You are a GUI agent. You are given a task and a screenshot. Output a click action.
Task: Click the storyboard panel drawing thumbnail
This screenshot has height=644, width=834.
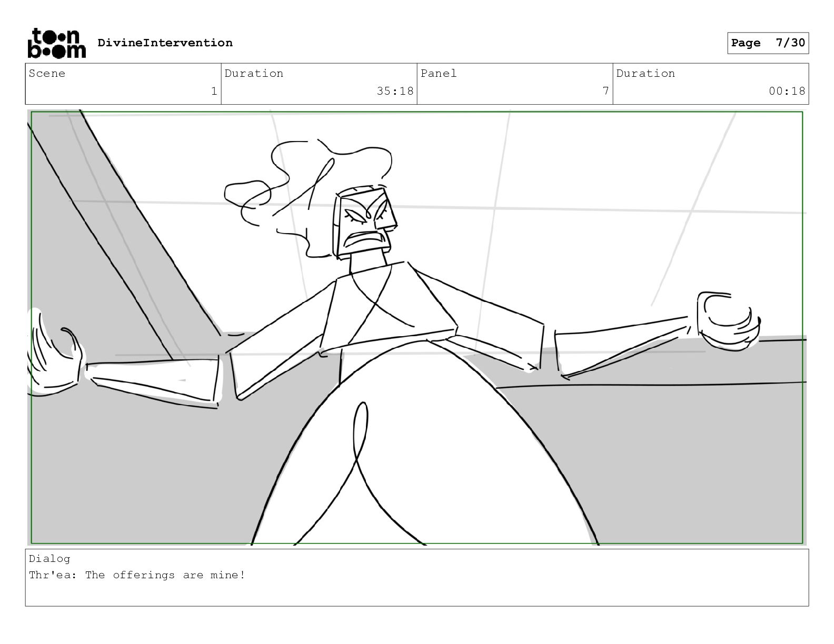(x=417, y=327)
